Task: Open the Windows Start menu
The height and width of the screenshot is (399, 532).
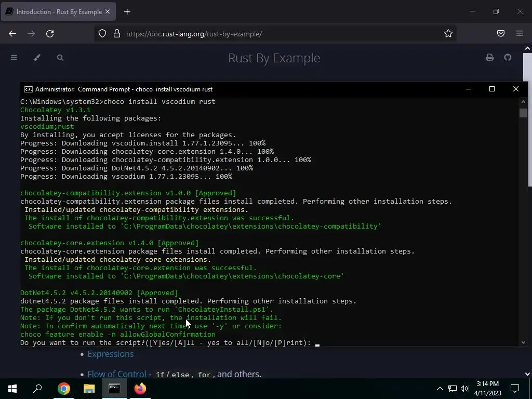Action: [12, 389]
